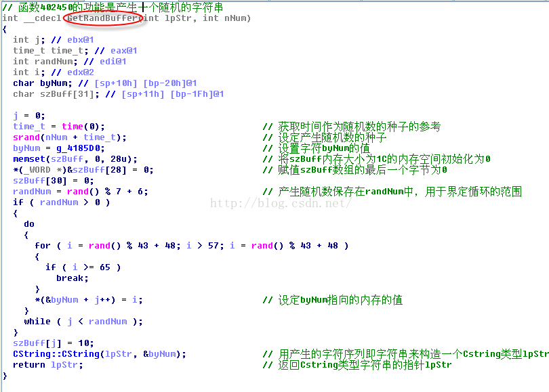This screenshot has height=392, width=549.
Task: Click the 'if ( randNum > 0 )' condition
Action: [x=61, y=202]
